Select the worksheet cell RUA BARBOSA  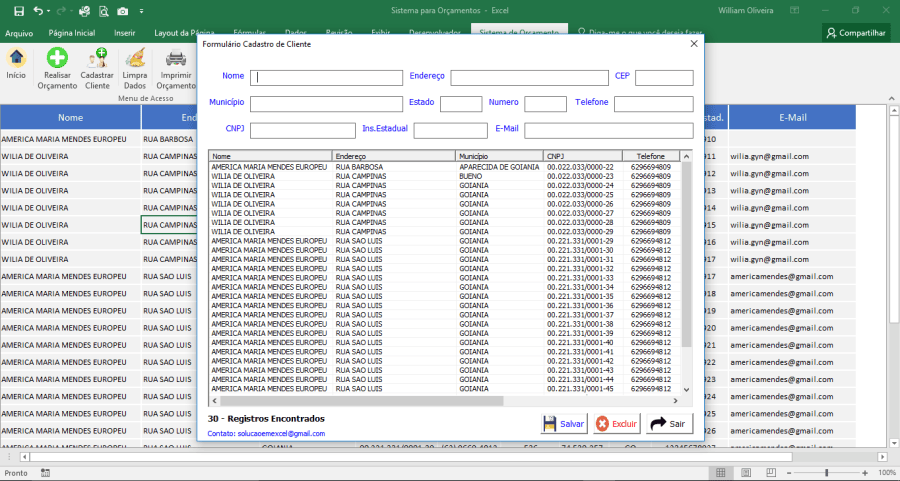click(x=169, y=139)
